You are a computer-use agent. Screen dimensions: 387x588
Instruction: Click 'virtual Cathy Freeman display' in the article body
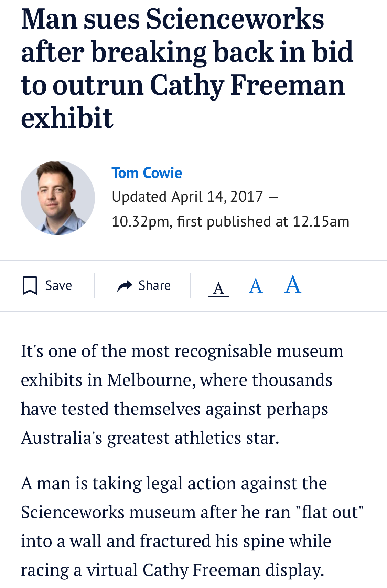(205, 570)
